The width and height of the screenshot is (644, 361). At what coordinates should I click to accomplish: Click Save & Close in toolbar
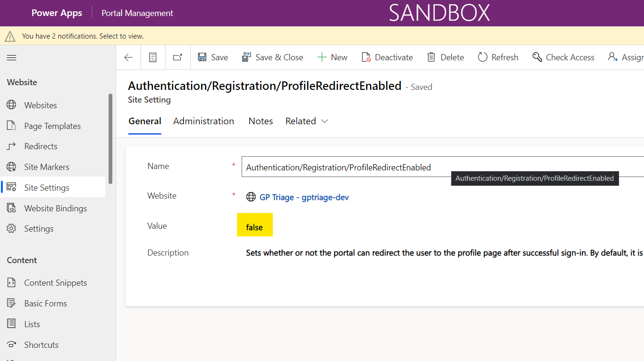tap(273, 57)
